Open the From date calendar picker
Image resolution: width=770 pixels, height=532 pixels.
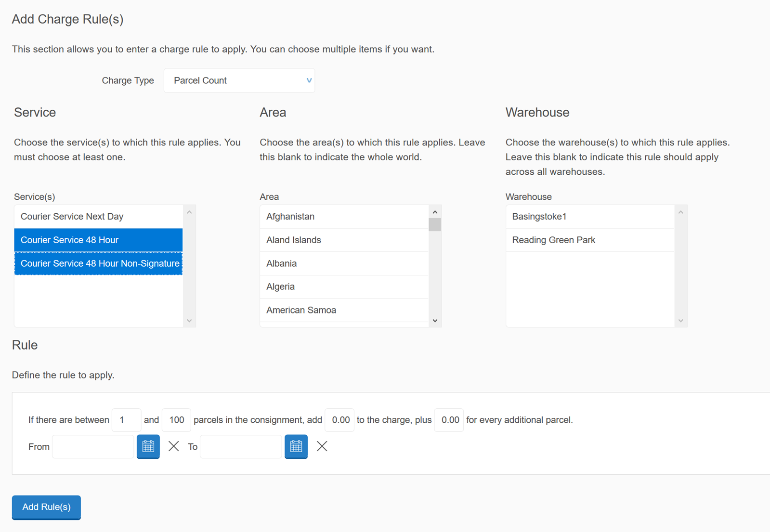[x=148, y=446]
